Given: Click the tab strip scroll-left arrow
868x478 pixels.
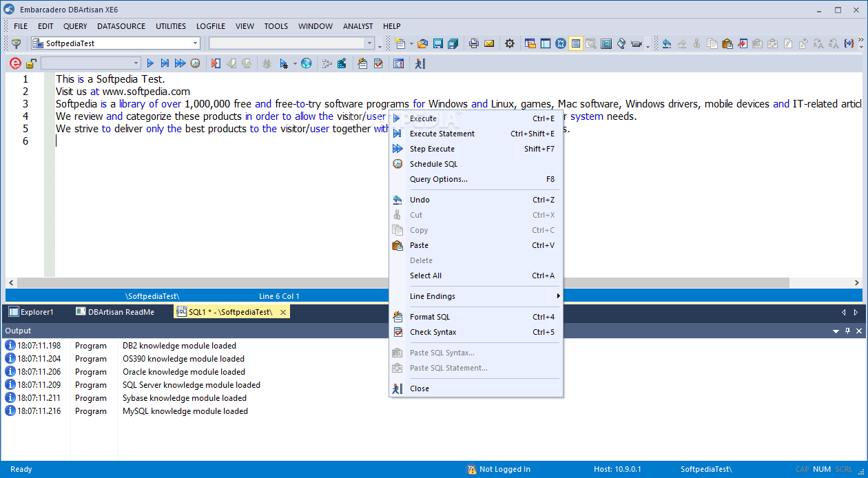Looking at the screenshot, I should pyautogui.click(x=844, y=312).
